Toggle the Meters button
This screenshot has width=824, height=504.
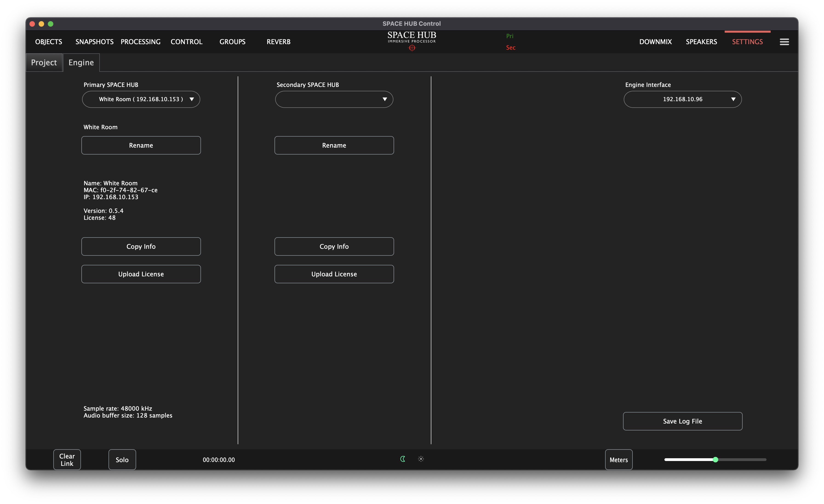[x=619, y=460]
